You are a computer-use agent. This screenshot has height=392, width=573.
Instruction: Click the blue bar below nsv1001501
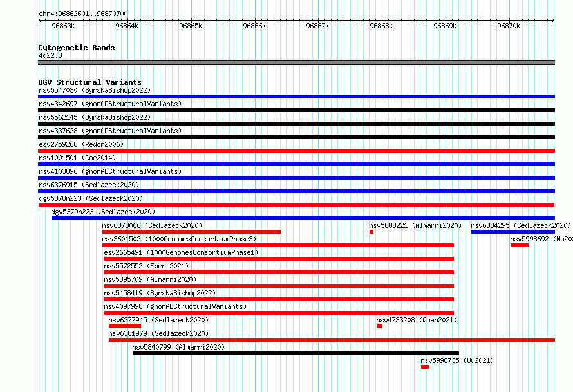(296, 164)
